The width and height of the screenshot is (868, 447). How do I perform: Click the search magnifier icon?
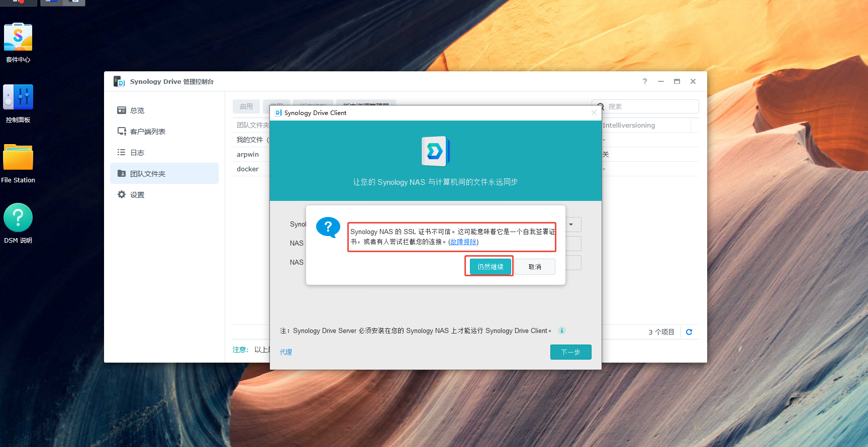600,106
